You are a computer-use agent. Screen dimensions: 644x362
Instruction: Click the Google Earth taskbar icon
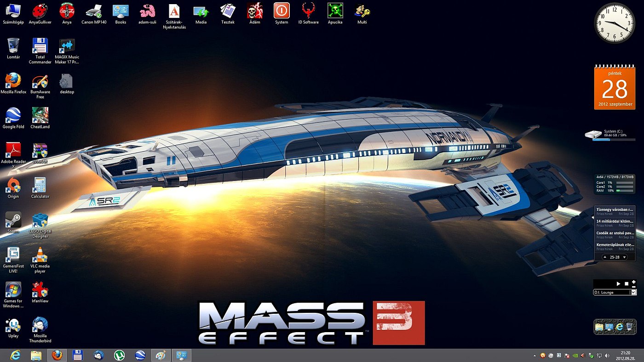tap(140, 355)
